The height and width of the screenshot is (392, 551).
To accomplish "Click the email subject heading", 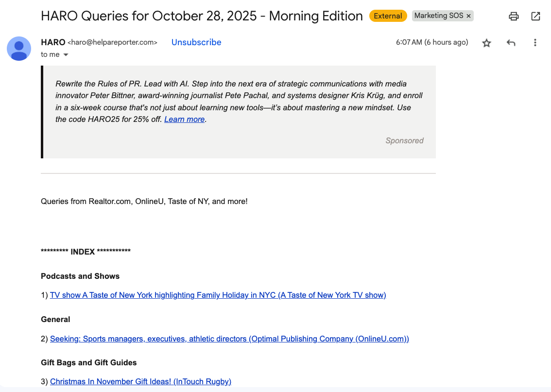I will click(x=202, y=16).
